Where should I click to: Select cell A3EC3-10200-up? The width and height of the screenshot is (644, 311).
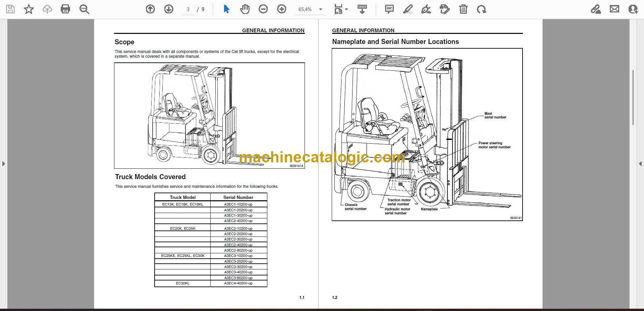pyautogui.click(x=238, y=256)
